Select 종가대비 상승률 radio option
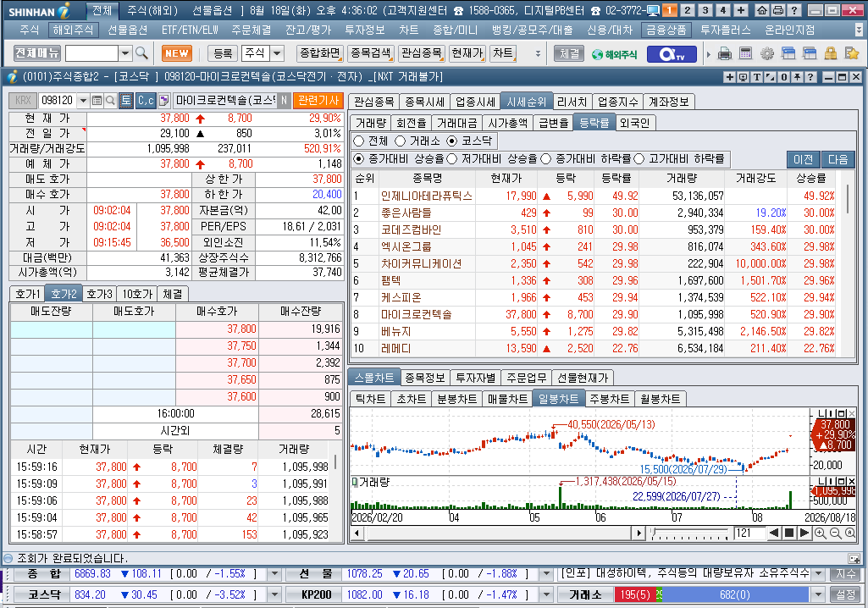The width and height of the screenshot is (868, 608). coord(359,159)
